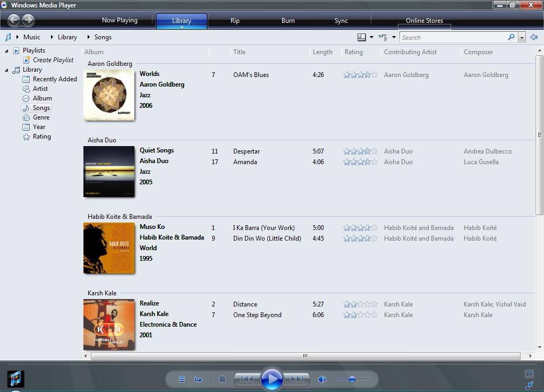Open the layout options icon
This screenshot has height=392, width=544.
click(361, 37)
